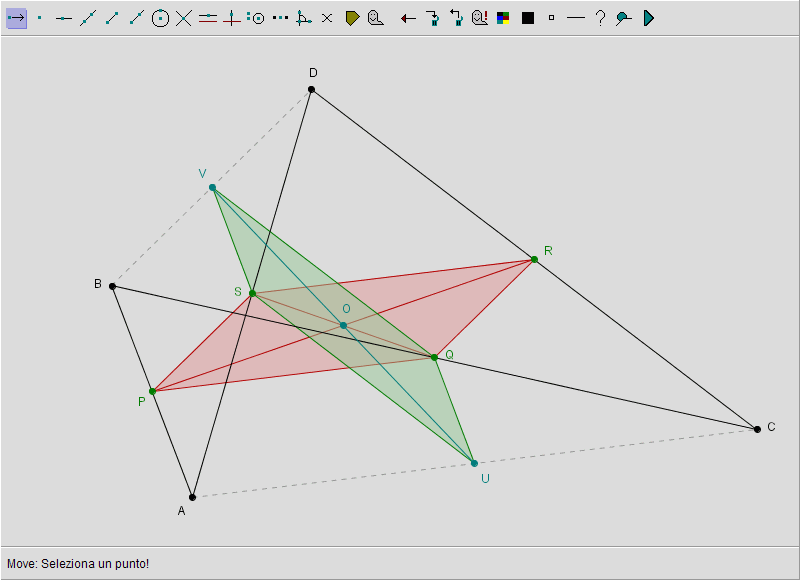The height and width of the screenshot is (580, 800).
Task: Select the ghost hide-object tool
Action: (376, 18)
